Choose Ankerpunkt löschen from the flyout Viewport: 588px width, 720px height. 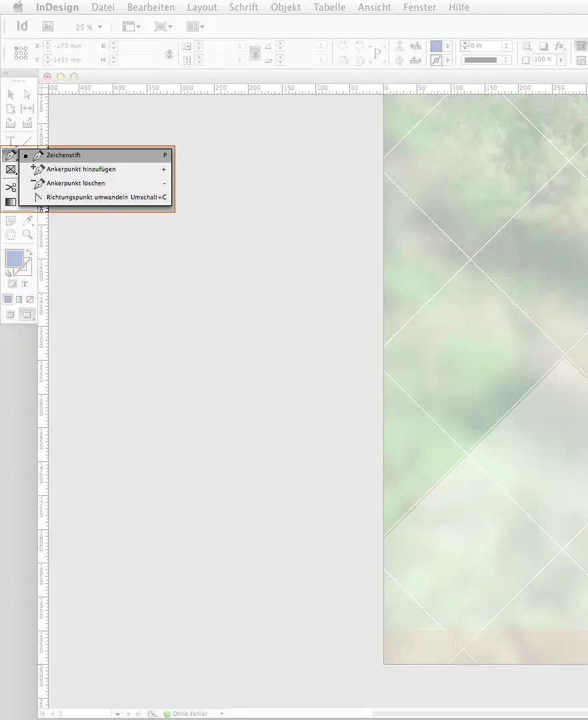coord(75,183)
